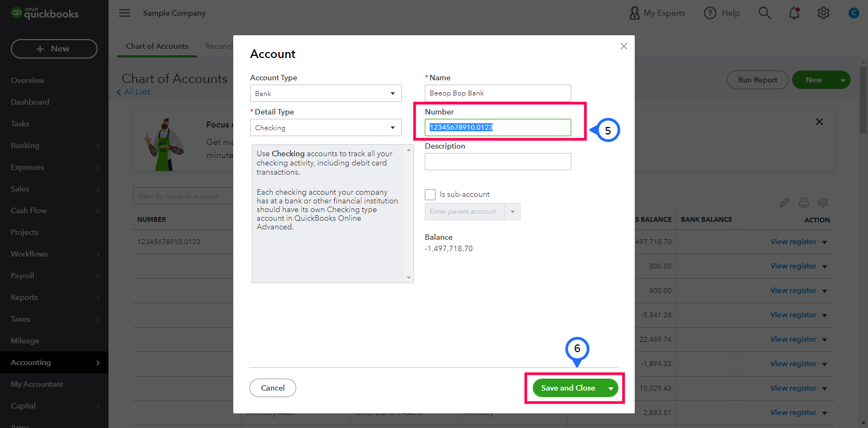Click the print list icon

pos(804,203)
